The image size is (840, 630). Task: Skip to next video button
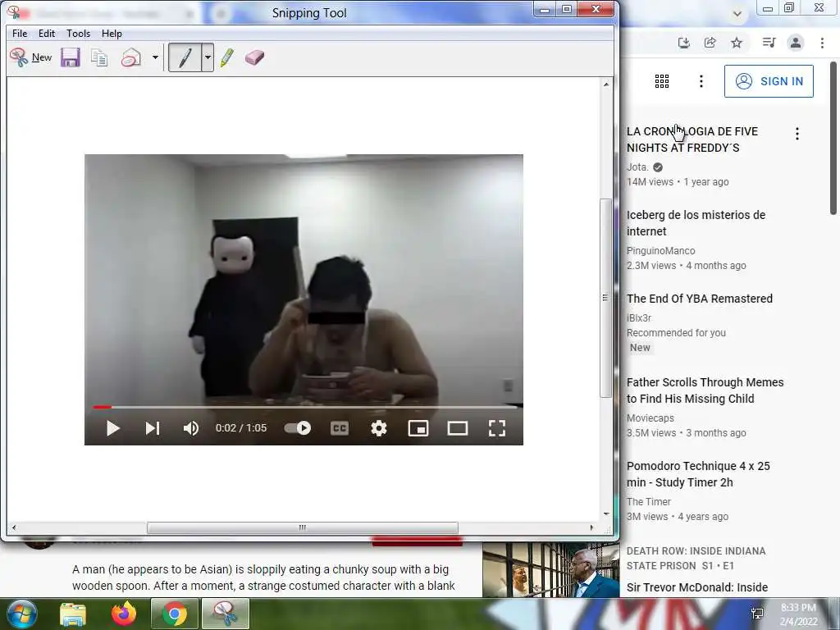click(x=153, y=428)
